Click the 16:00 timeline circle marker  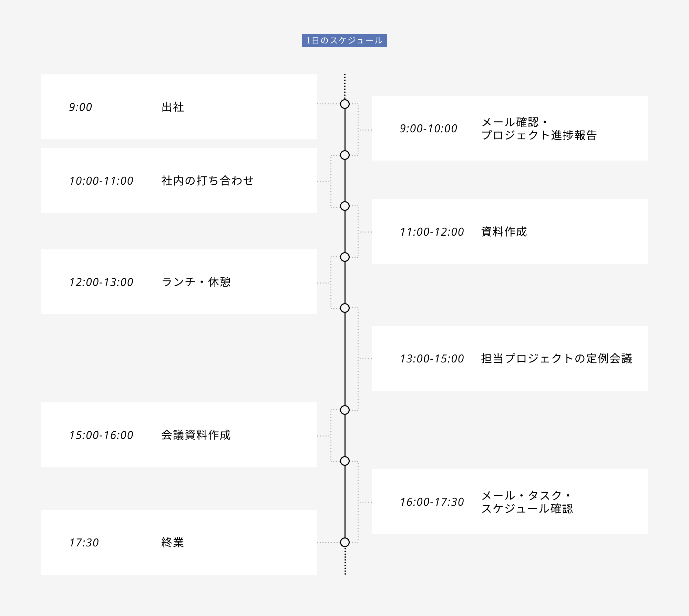[x=345, y=461]
